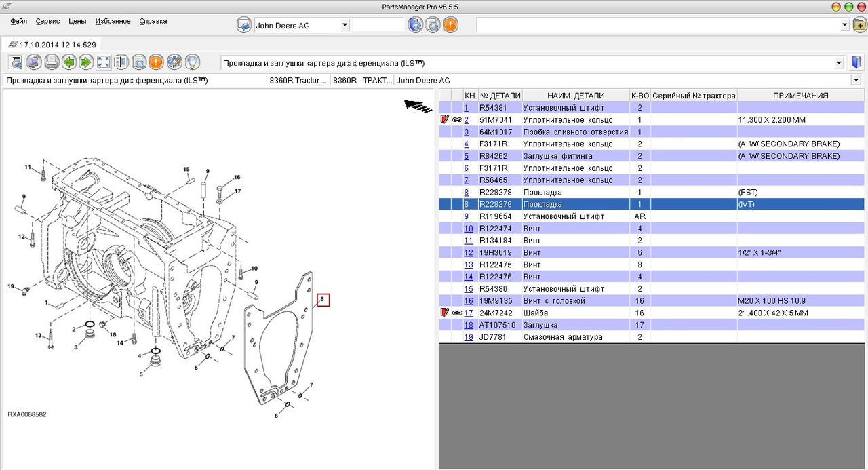Viewport: 868px width, 470px height.
Task: Click the orange exclamation icon in second toolbar
Action: click(156, 62)
